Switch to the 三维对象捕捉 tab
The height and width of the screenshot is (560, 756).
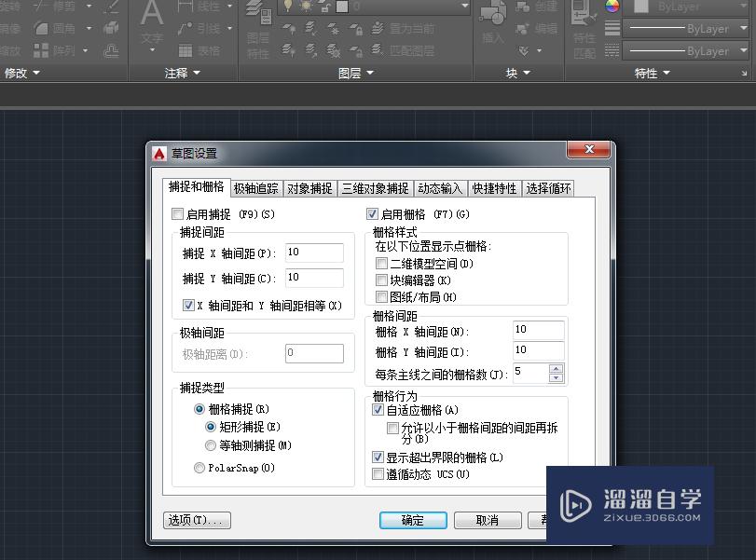tap(375, 188)
